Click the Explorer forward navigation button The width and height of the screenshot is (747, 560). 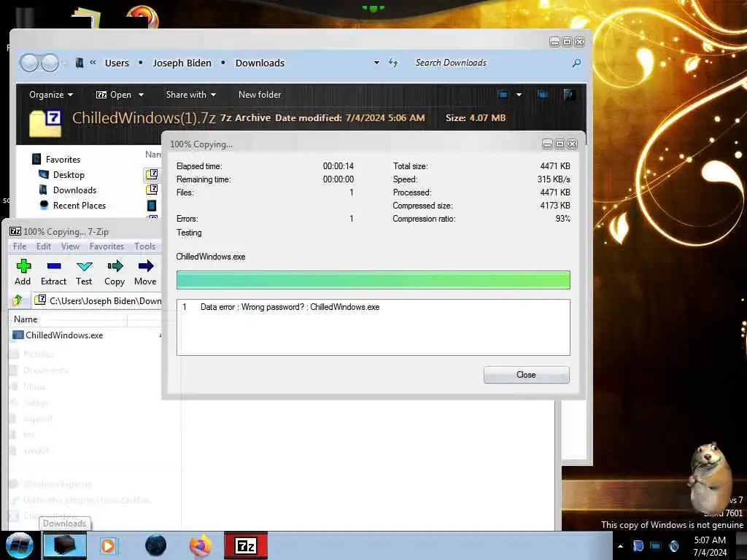50,63
